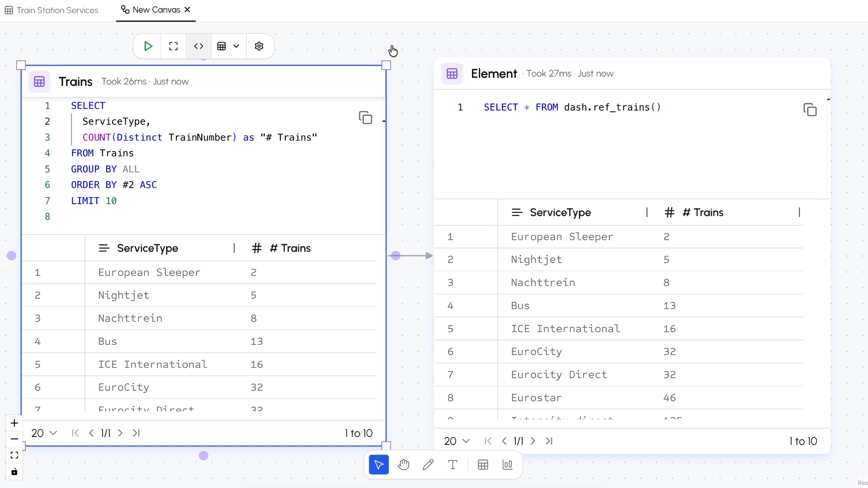Open page size dropdown in Element panel
Viewport: 868px width, 488px height.
[457, 441]
